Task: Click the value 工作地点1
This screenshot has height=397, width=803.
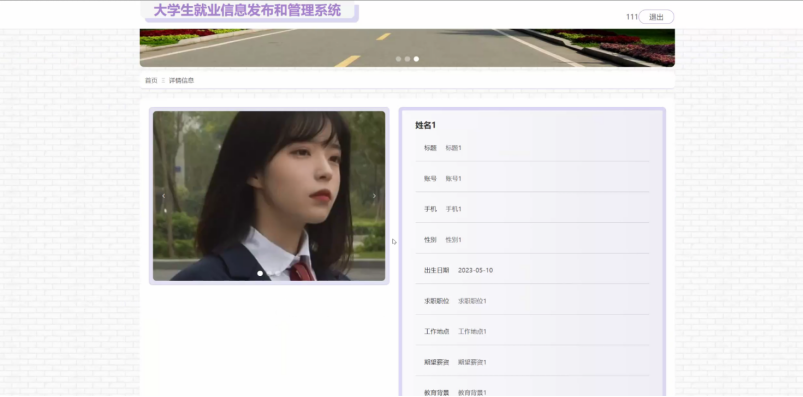Action: point(472,331)
